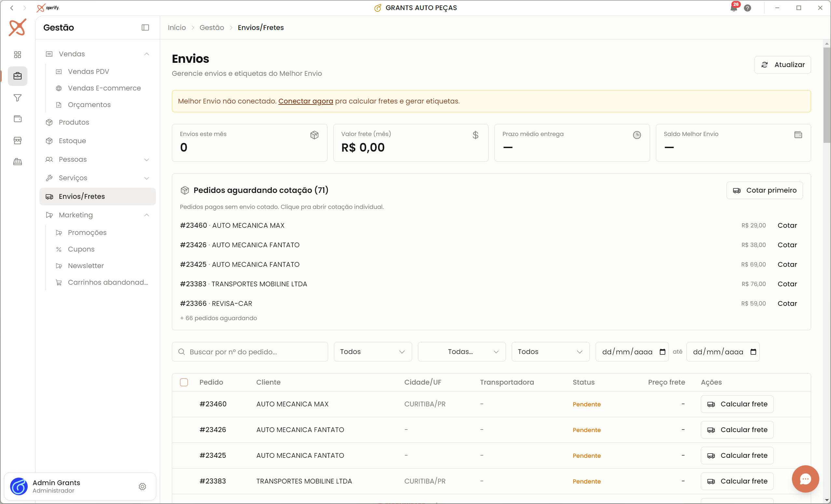Collapse the Marketing menu section

(x=98, y=215)
